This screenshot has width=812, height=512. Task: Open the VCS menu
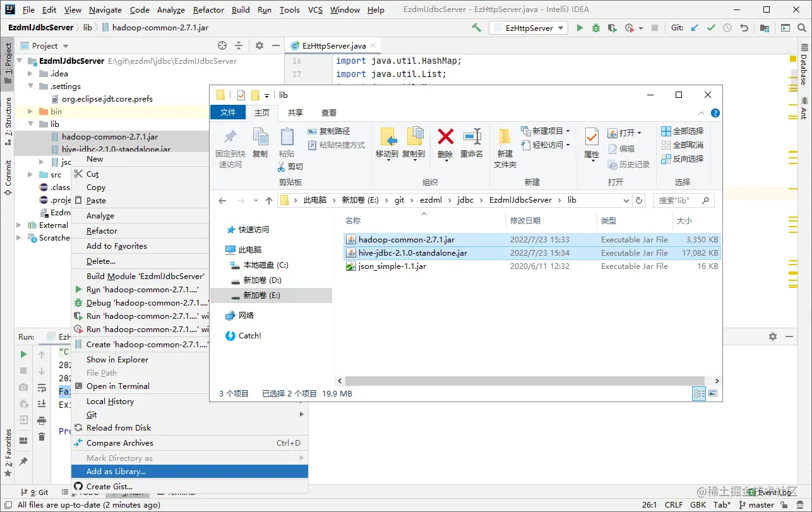tap(315, 10)
